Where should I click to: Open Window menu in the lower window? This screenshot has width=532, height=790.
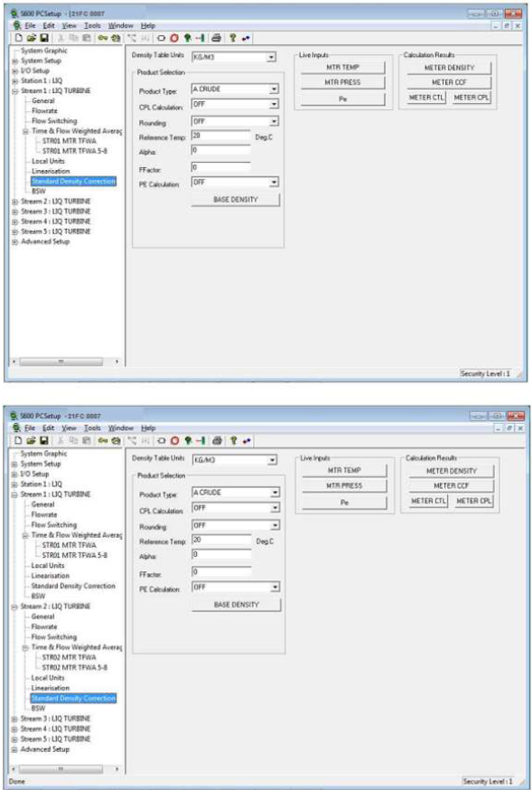(121, 428)
